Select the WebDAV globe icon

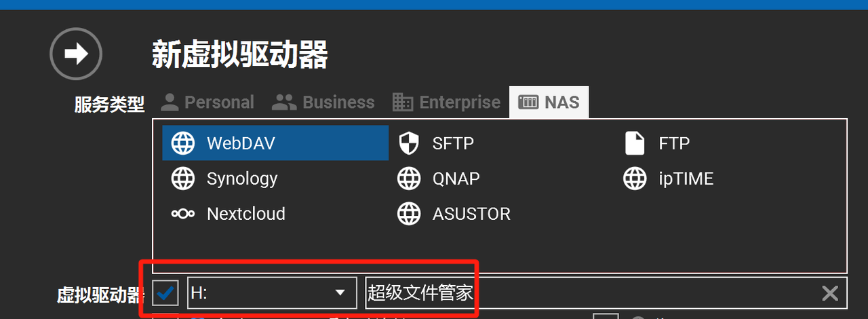coord(183,143)
